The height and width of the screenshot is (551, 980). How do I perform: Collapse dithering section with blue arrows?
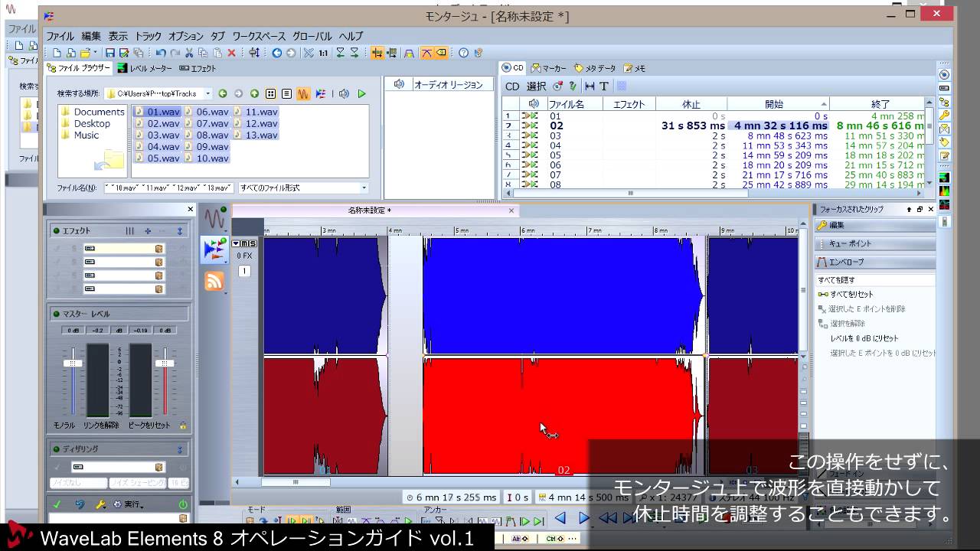click(180, 449)
